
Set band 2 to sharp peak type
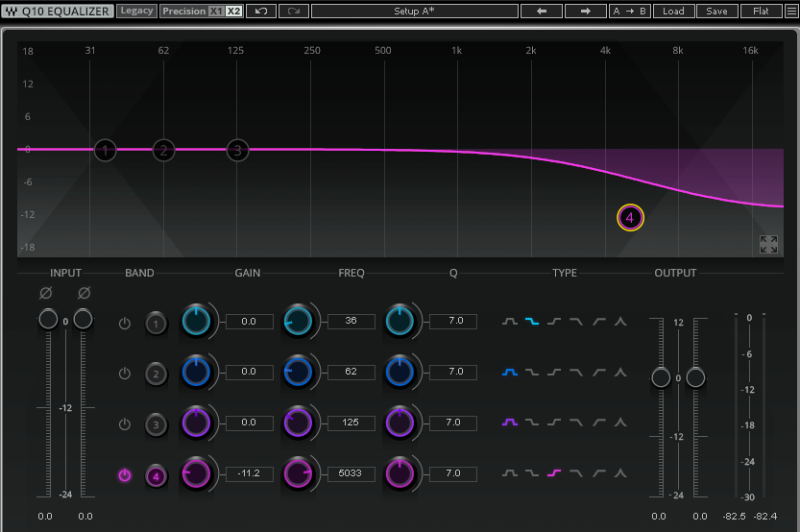coord(620,373)
